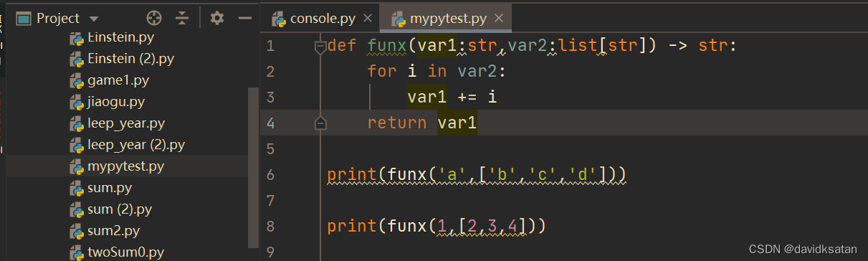This screenshot has height=261, width=868.
Task: Click the Python icon on mypytest.py tab
Action: pos(399,19)
